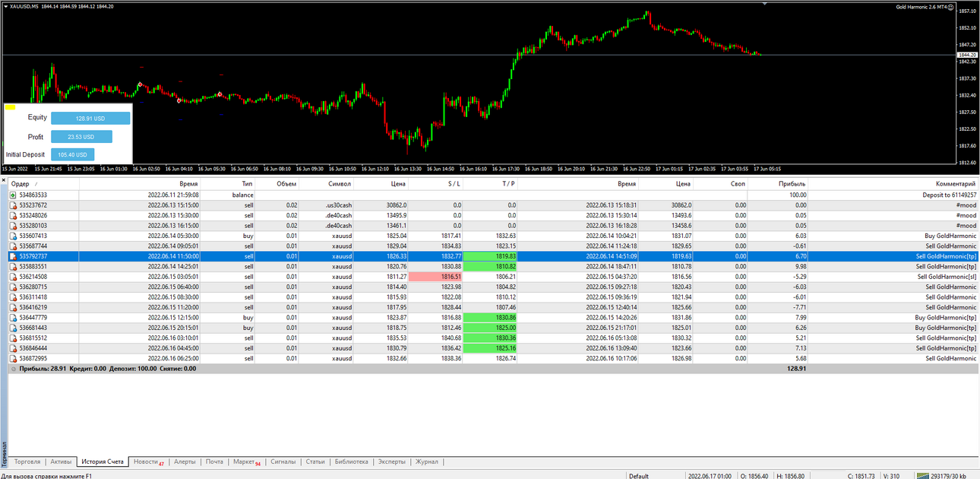Click the 'Default' profile in the status bar
980x479 pixels.
click(638, 476)
